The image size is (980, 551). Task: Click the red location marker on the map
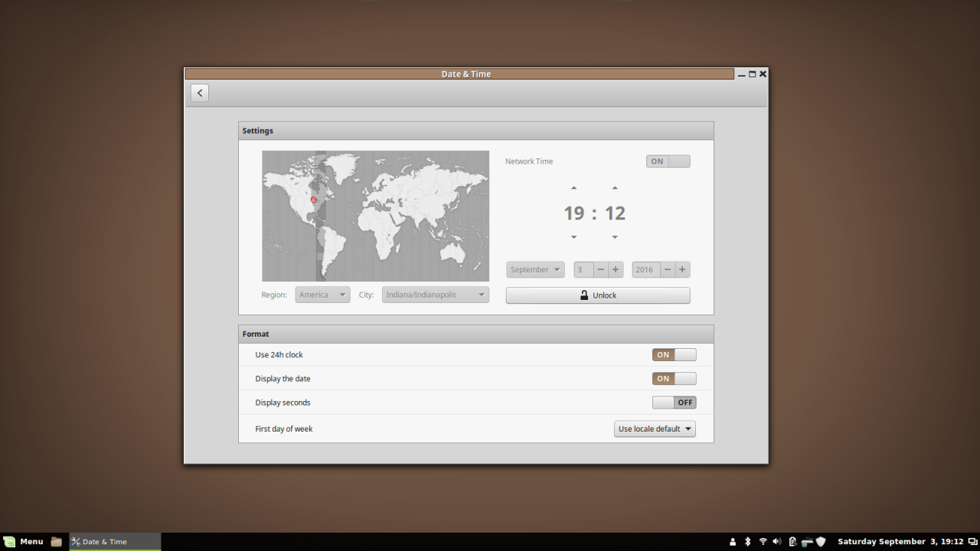coord(313,200)
